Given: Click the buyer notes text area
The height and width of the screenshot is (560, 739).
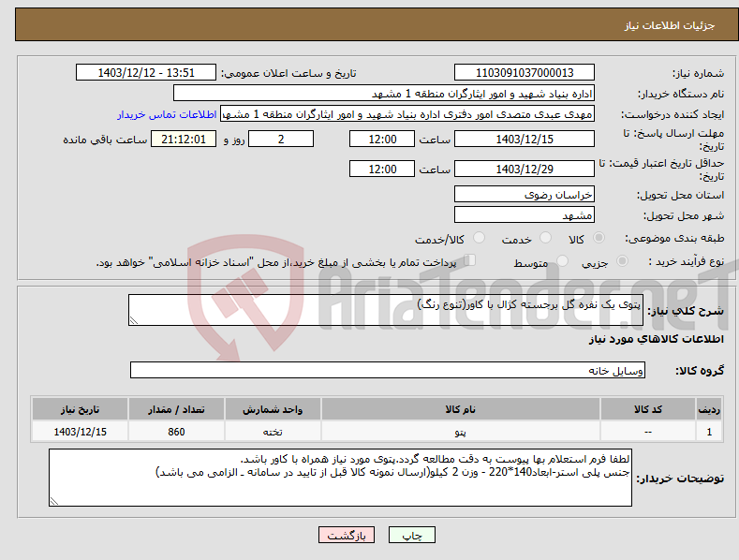Looking at the screenshot, I should [340, 478].
